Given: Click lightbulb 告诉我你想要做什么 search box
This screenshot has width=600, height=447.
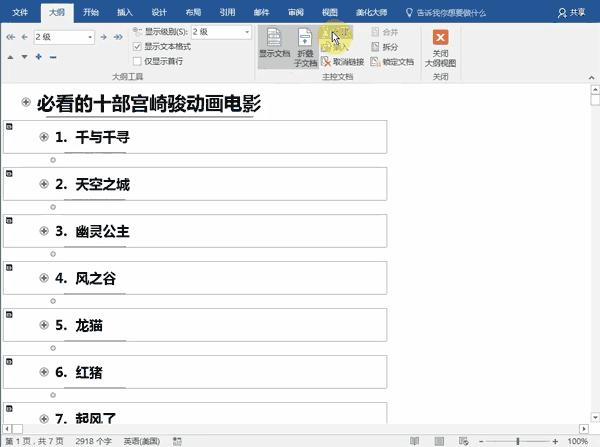Looking at the screenshot, I should [446, 13].
